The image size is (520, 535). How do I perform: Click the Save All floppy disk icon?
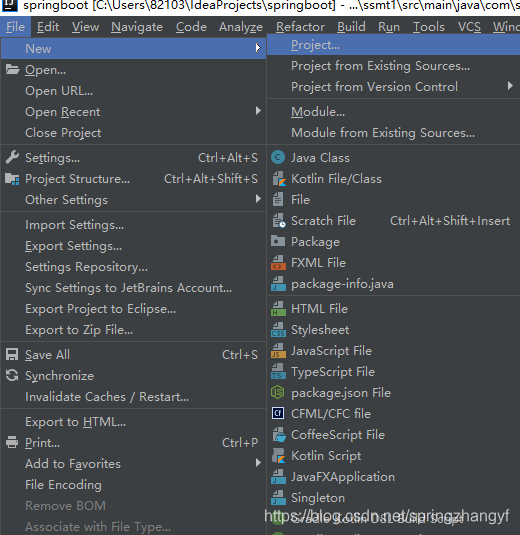coord(12,355)
